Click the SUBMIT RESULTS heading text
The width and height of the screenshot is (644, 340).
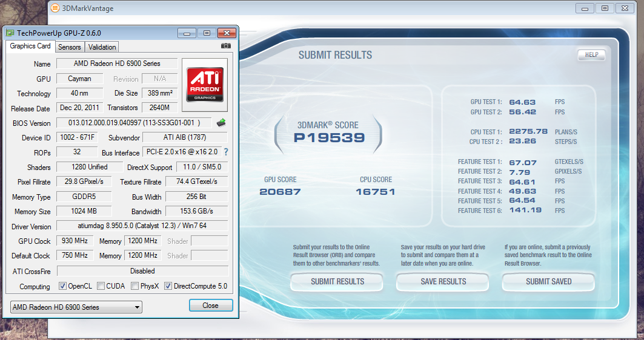(335, 55)
